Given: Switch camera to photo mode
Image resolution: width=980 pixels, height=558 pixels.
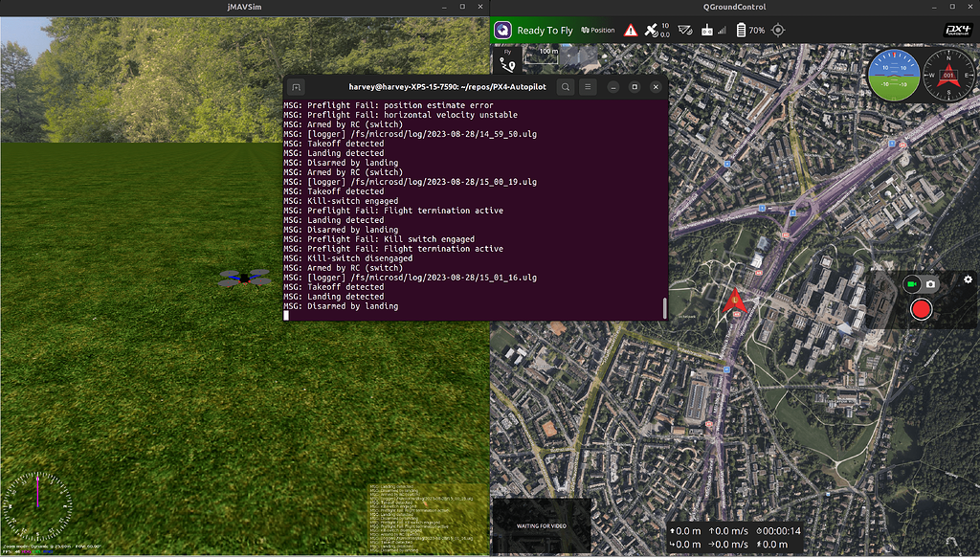Looking at the screenshot, I should coord(930,284).
